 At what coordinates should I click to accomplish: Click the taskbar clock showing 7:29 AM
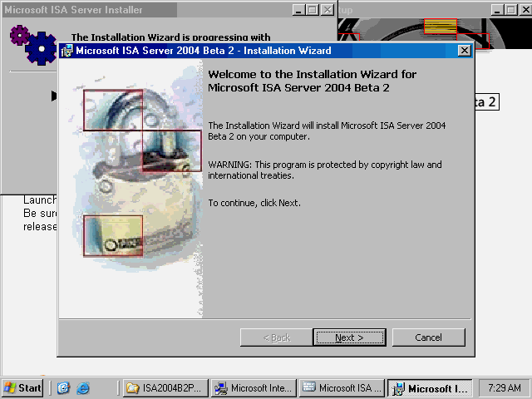[505, 387]
